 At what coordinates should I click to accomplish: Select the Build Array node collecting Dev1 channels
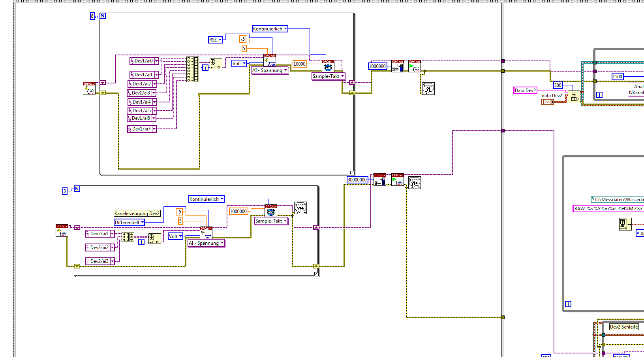point(193,69)
